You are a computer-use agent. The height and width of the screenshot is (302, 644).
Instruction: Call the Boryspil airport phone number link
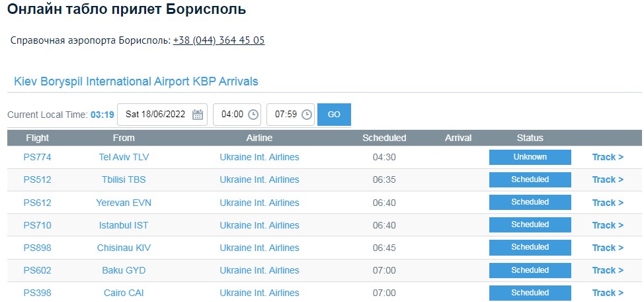[x=219, y=40]
